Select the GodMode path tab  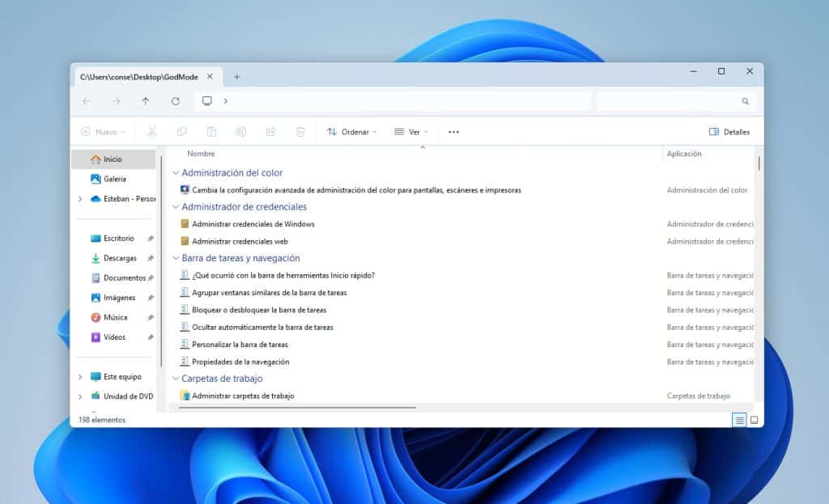(139, 77)
